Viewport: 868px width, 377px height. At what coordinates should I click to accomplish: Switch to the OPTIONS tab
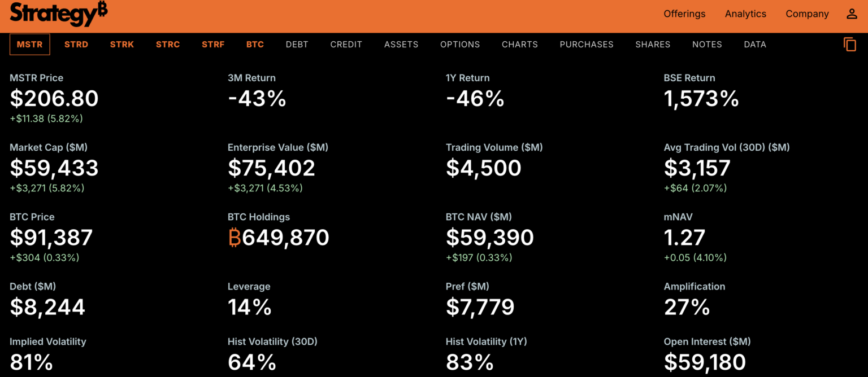tap(460, 45)
